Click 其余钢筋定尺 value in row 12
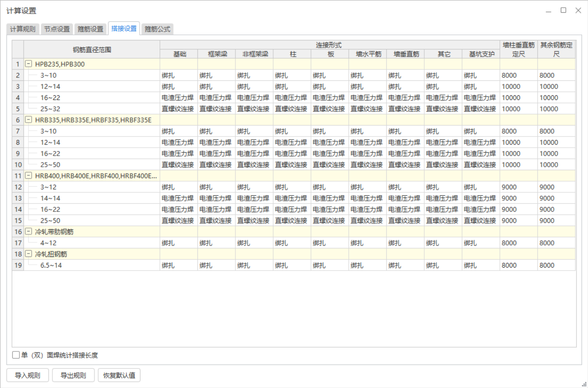Viewport: 588px width, 388px height. click(x=557, y=187)
